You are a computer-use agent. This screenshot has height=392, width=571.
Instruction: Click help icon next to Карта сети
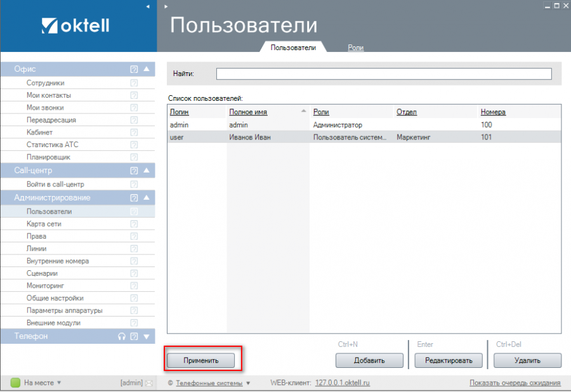point(134,224)
